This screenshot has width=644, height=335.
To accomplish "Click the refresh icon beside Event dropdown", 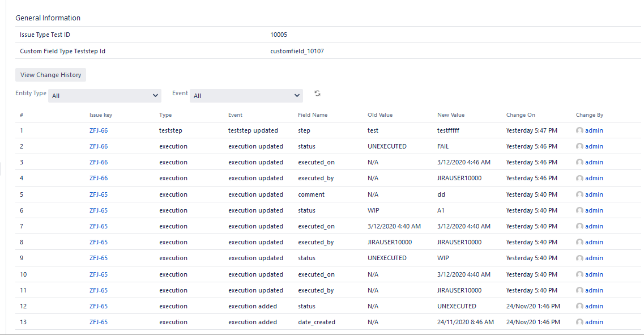I will tap(318, 94).
